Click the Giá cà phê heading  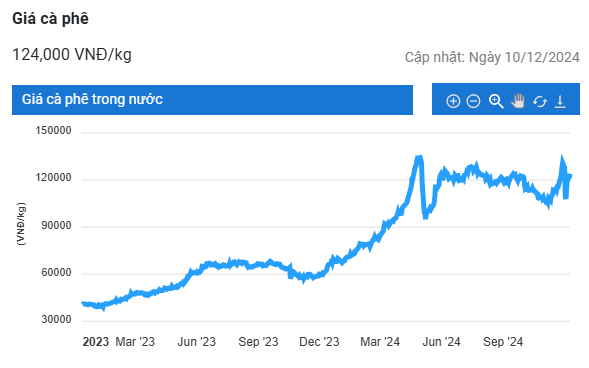pos(50,18)
